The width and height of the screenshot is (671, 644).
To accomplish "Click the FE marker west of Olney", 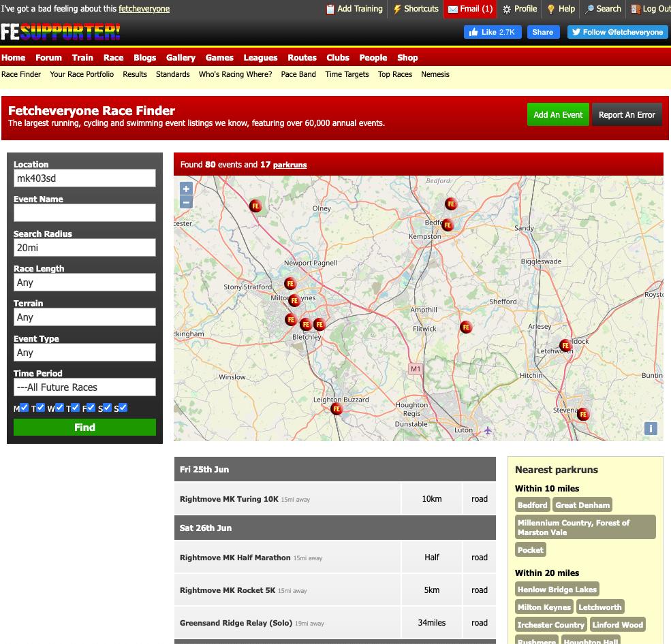I will [255, 206].
